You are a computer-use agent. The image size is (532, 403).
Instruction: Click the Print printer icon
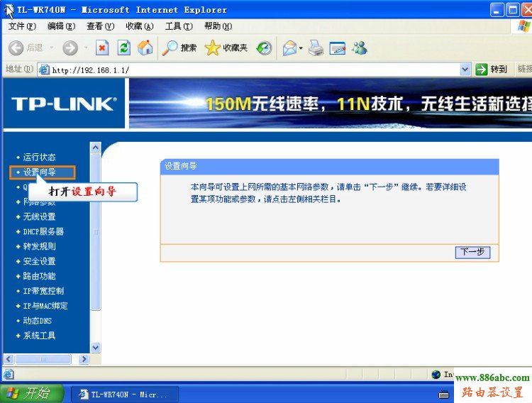(x=316, y=48)
